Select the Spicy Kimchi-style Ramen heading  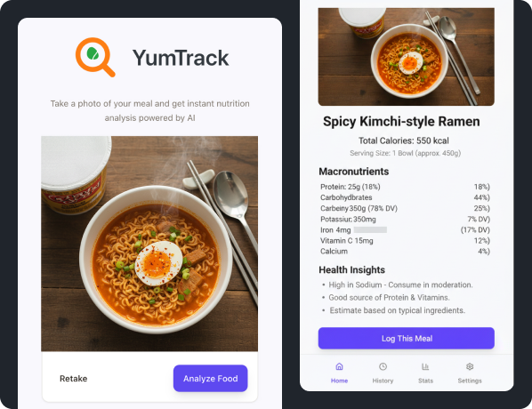tap(401, 122)
